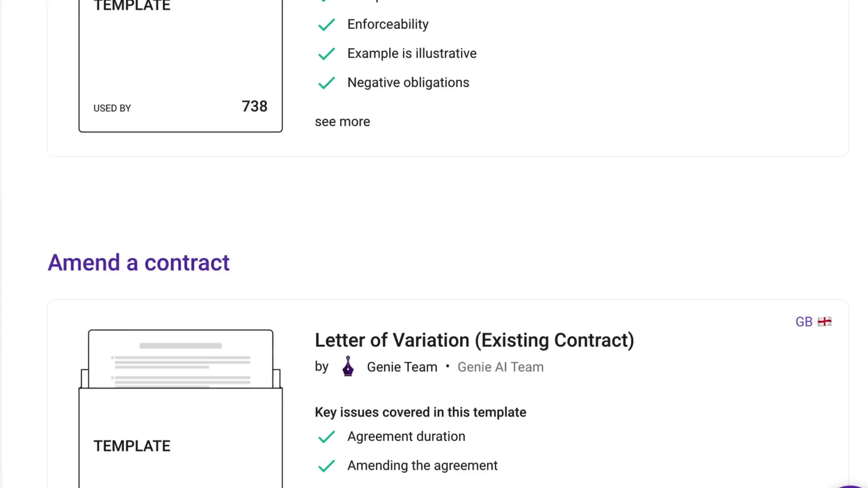Click the England flag icon
Viewport: 868px width, 488px height.
coord(825,322)
